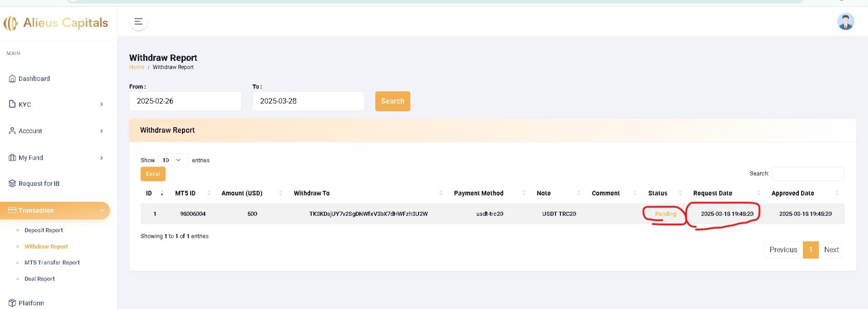Click the Request for IB layers icon

pyautogui.click(x=12, y=183)
